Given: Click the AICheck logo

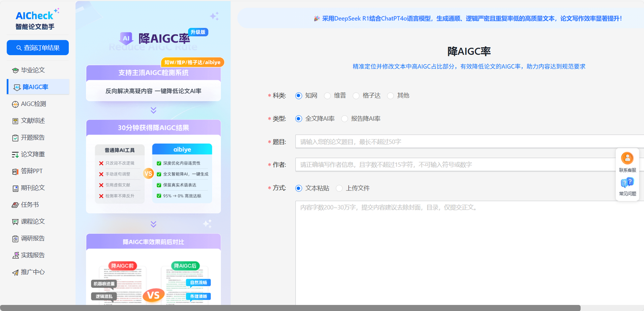Looking at the screenshot, I should tap(37, 19).
